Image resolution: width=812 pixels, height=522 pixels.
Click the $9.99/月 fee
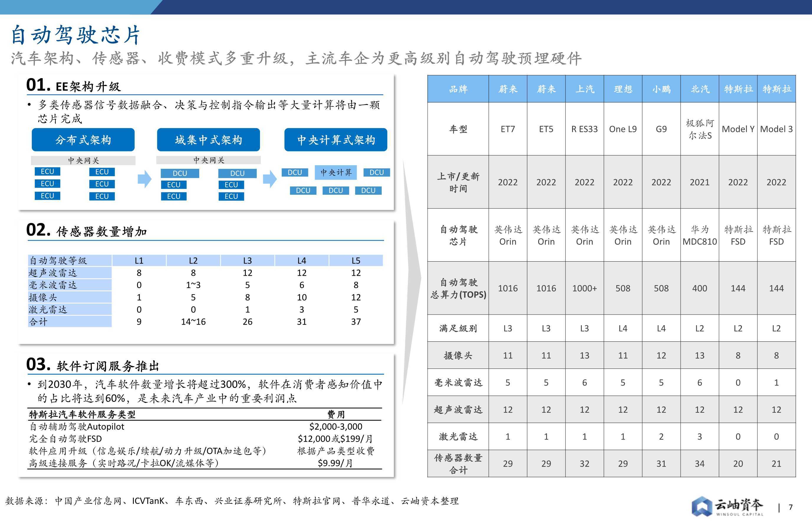[x=335, y=463]
